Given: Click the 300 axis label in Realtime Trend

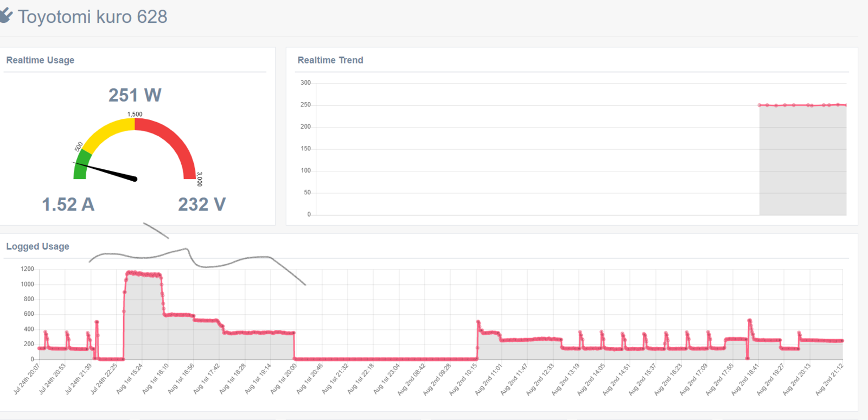Looking at the screenshot, I should point(305,82).
